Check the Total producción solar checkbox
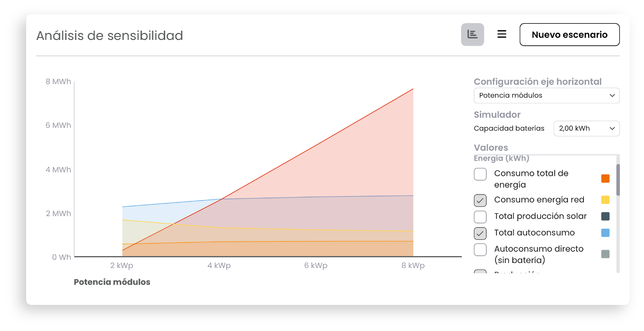 click(480, 216)
